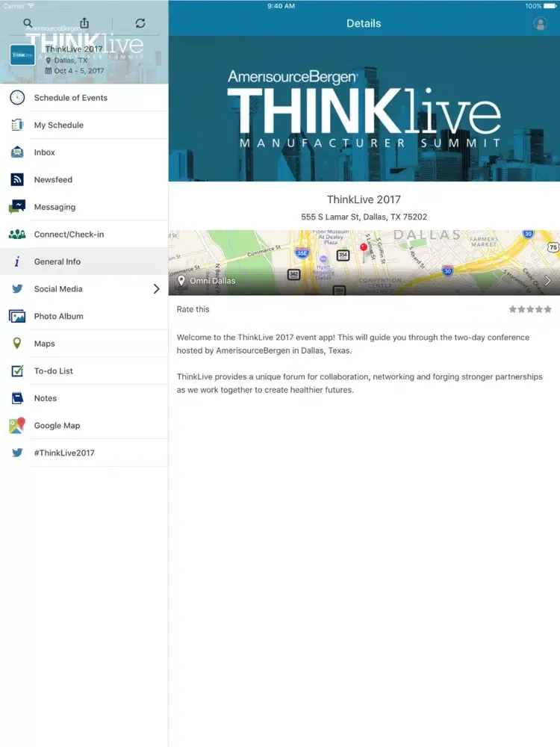
Task: Rate this with the first star
Action: coord(512,309)
